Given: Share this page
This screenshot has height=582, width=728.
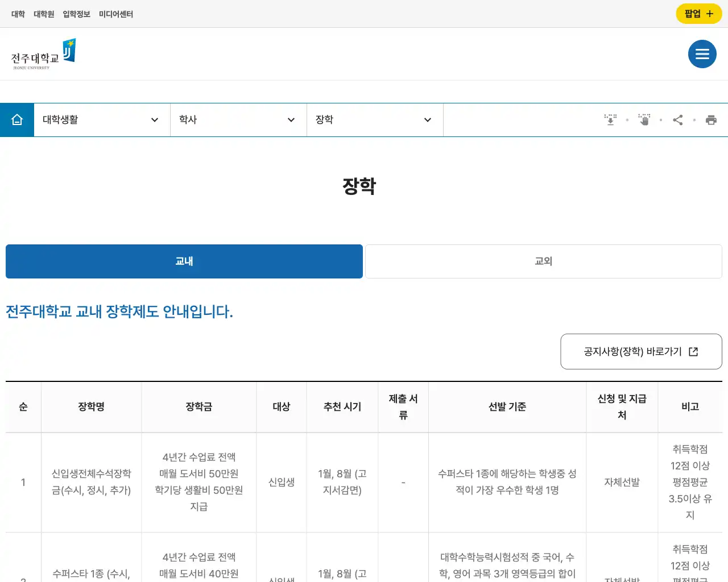Looking at the screenshot, I should 677,120.
